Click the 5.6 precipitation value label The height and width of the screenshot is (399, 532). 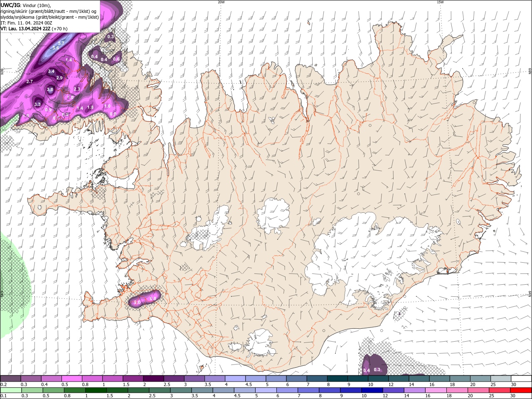(x=56, y=48)
